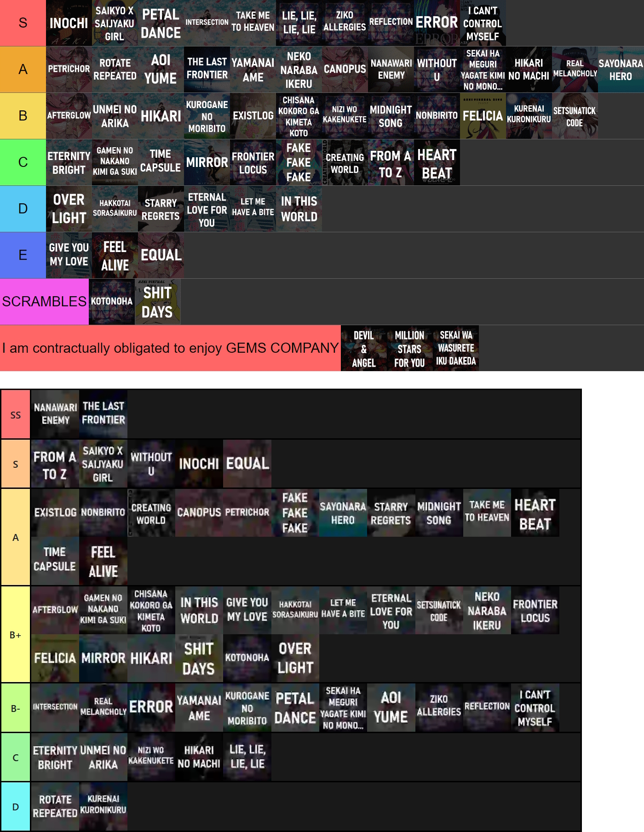Click AFTERGLOW in the B+ row
Screen dimensions: 644x832
click(55, 610)
